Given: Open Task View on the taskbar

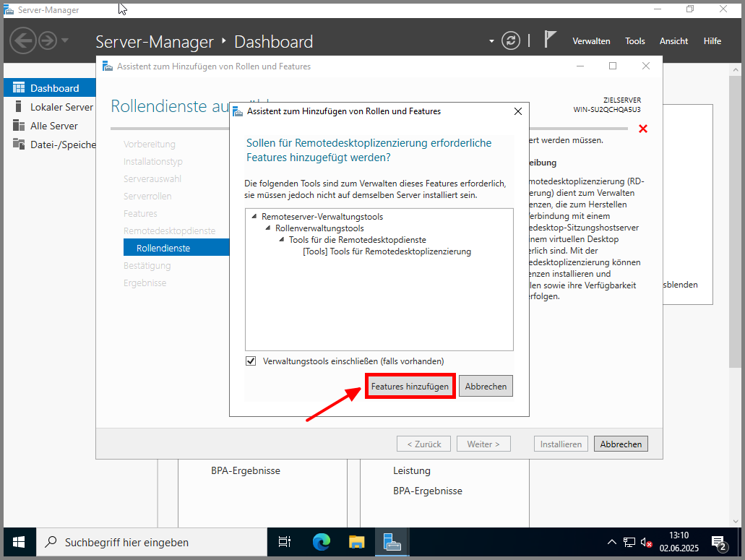Looking at the screenshot, I should [x=285, y=542].
